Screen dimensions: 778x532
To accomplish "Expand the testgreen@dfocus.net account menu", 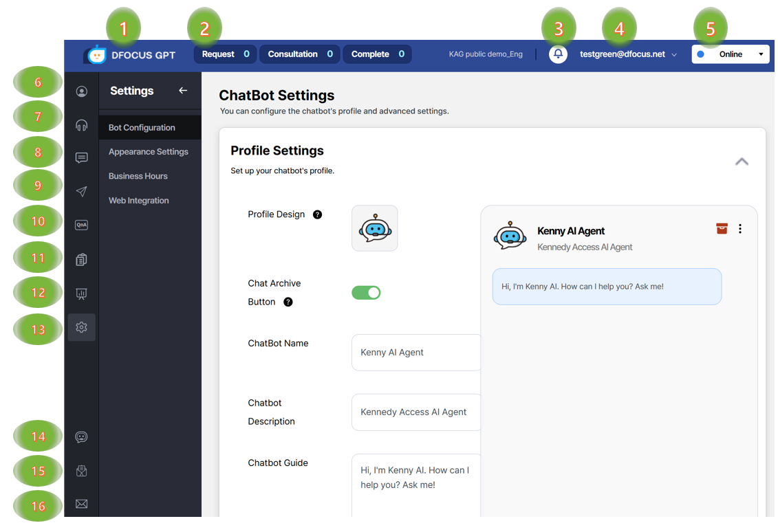I will coord(627,54).
